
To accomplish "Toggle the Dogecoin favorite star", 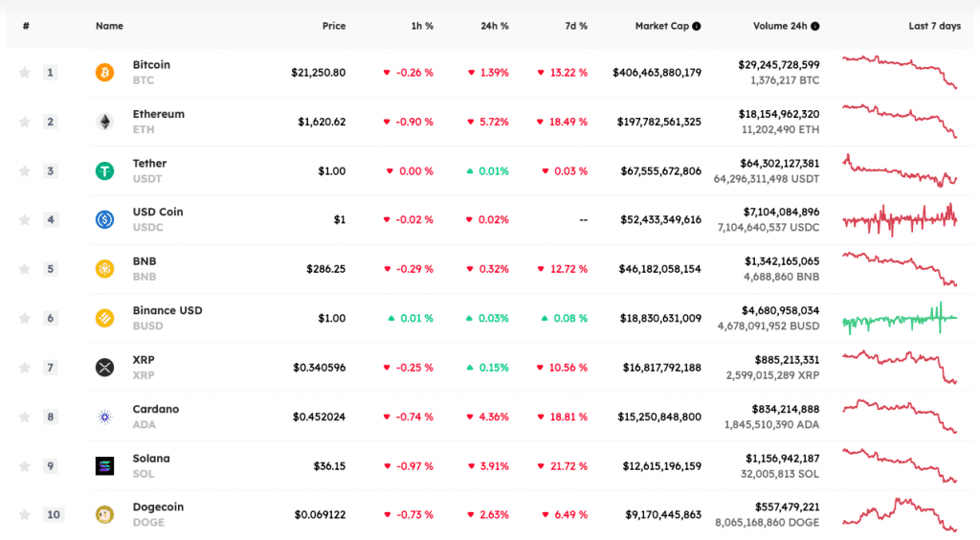I will coord(24,514).
